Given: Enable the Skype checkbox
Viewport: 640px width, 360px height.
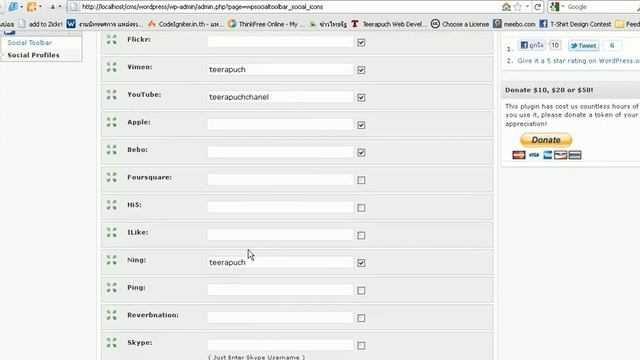Looking at the screenshot, I should [361, 346].
